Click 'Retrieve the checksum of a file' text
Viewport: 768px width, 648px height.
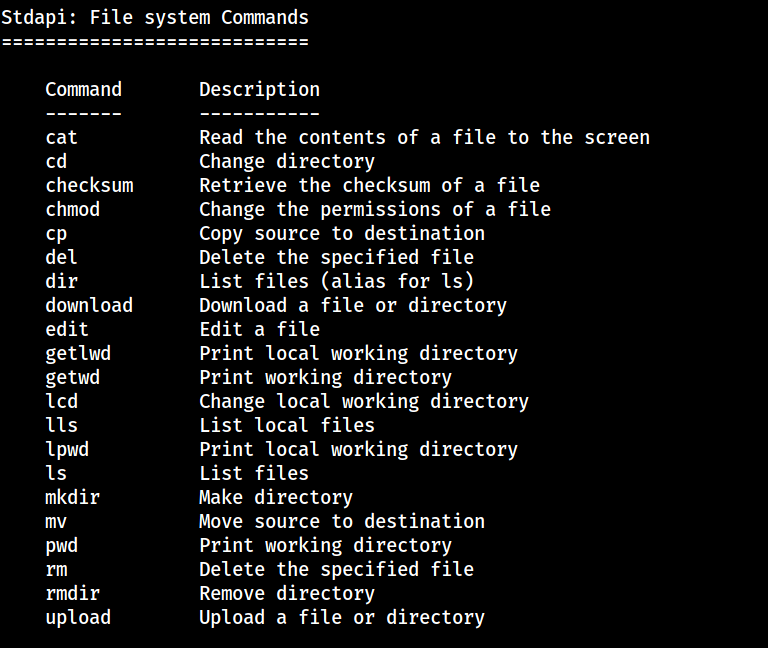[x=369, y=186]
